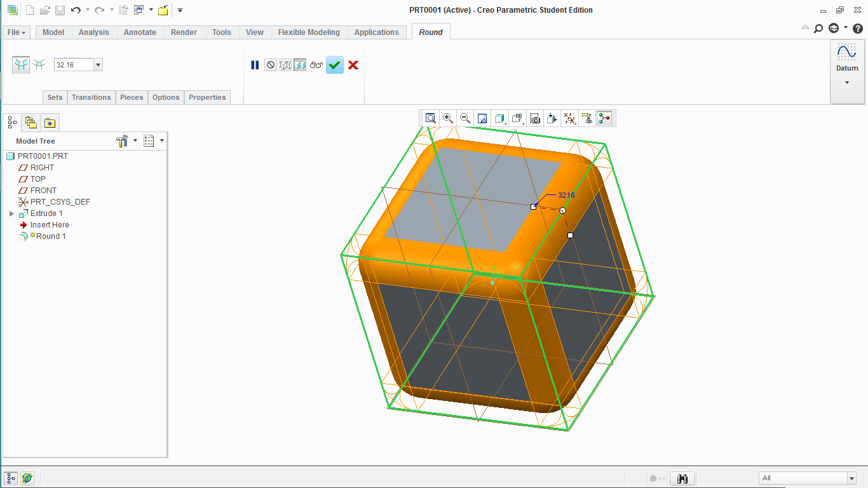Open the datum display filters icon
This screenshot has height=488, width=868.
click(x=570, y=118)
